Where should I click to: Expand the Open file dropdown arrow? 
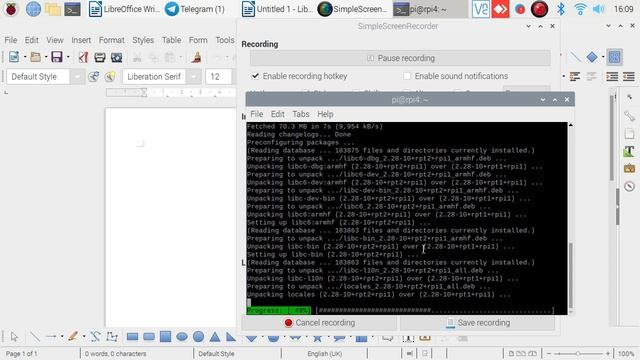point(46,57)
